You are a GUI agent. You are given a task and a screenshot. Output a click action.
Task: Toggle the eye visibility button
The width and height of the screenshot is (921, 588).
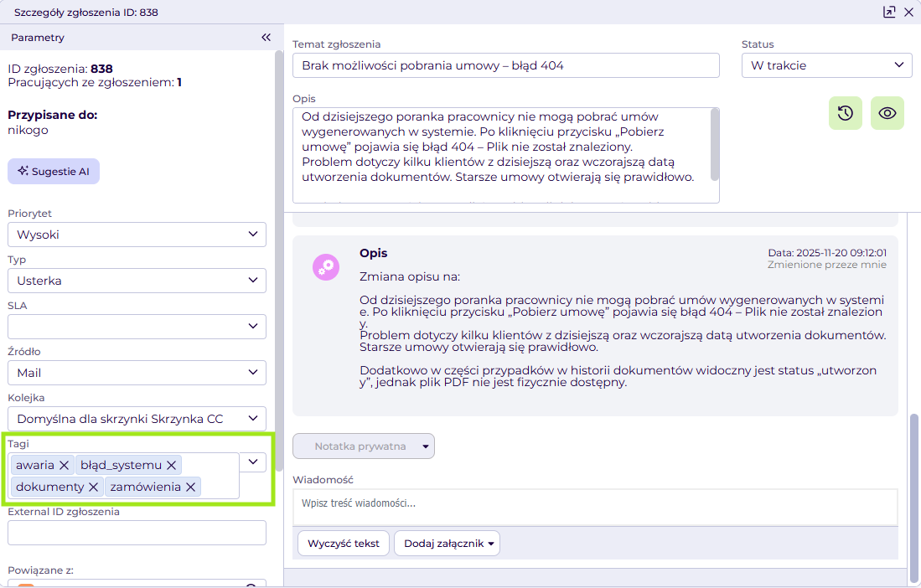point(887,113)
